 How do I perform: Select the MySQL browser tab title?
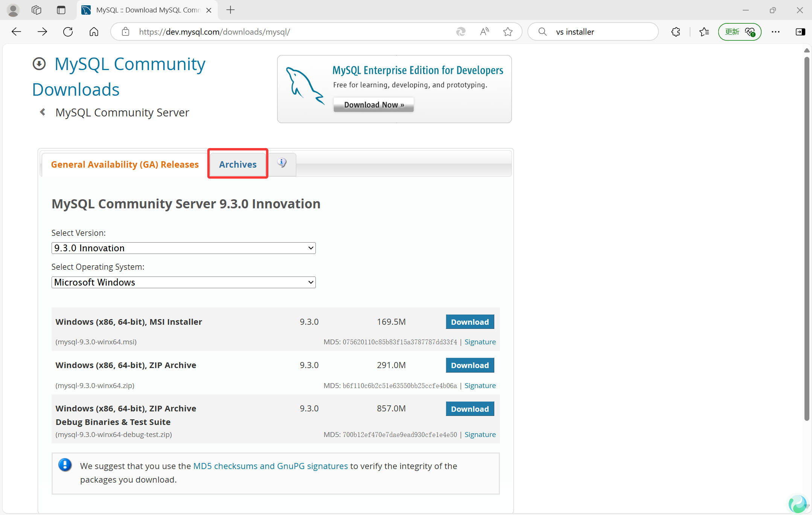point(148,10)
